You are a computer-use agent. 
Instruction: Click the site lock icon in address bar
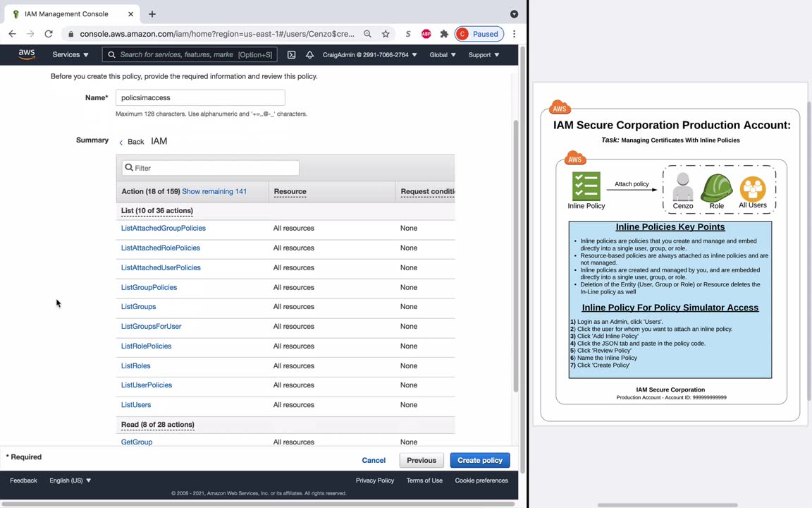(71, 34)
